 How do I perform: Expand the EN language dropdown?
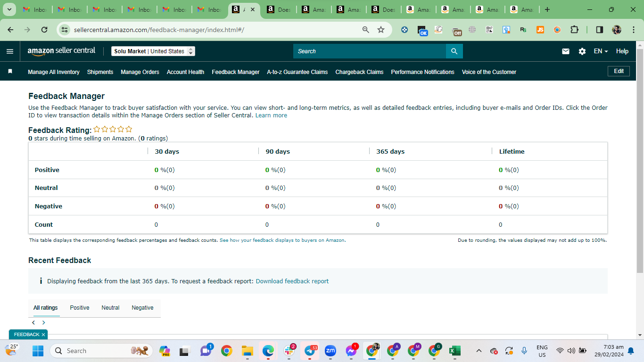point(601,51)
